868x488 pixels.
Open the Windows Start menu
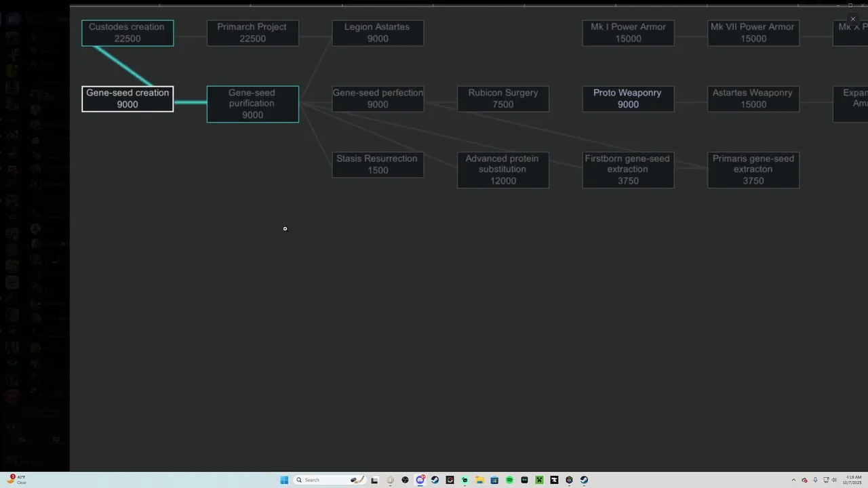pyautogui.click(x=284, y=480)
